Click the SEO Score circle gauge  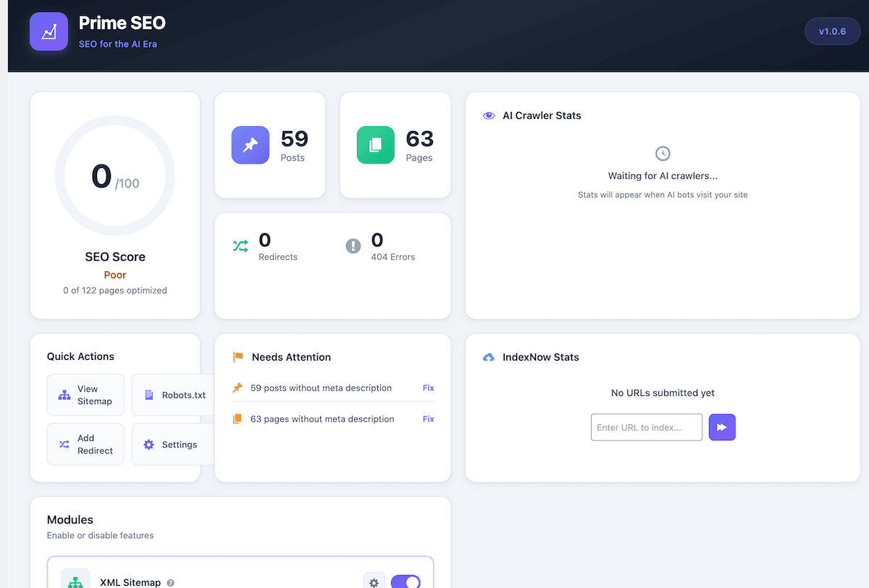coord(115,176)
